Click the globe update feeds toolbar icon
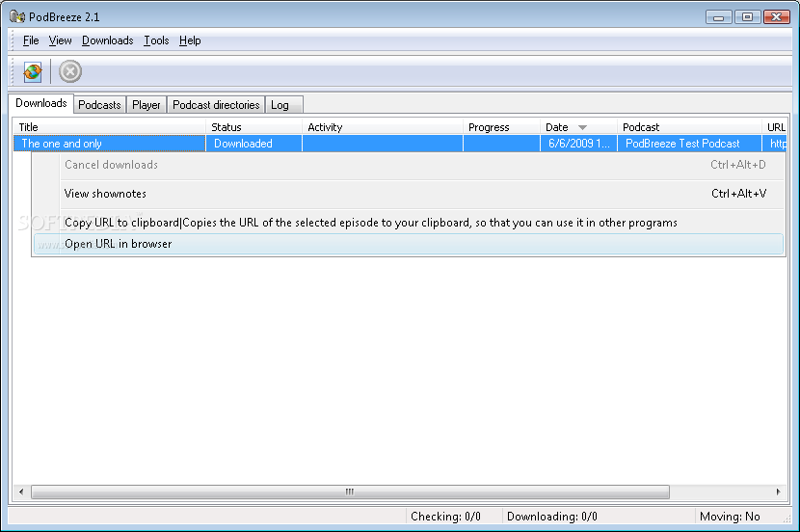The height and width of the screenshot is (532, 800). click(x=33, y=71)
